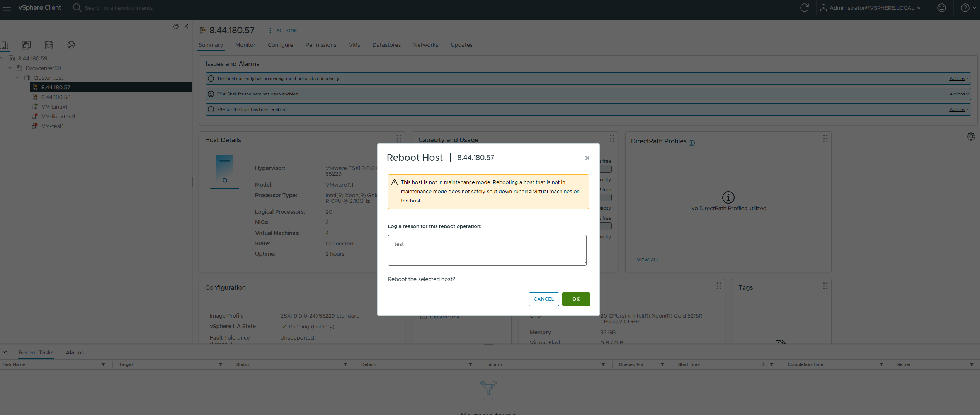Switch to the Datastores tab
The height and width of the screenshot is (415, 980).
coord(386,45)
